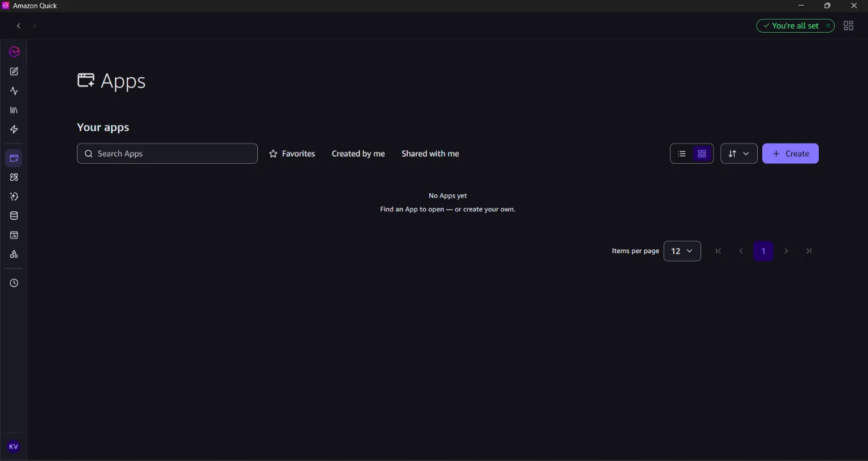Click the No Apps yet message
Viewport: 868px width, 461px height.
[x=448, y=196]
